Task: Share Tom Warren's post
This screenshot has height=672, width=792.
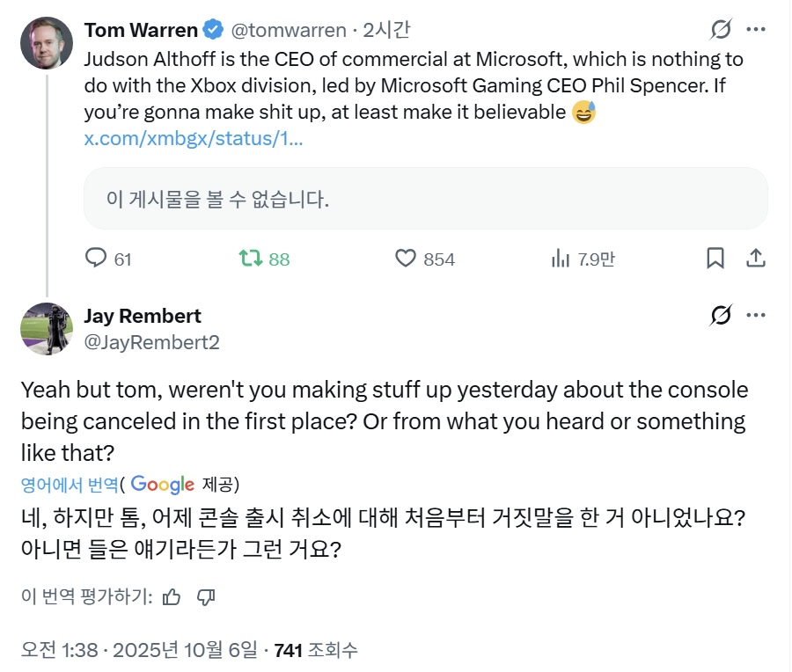Action: 755,259
